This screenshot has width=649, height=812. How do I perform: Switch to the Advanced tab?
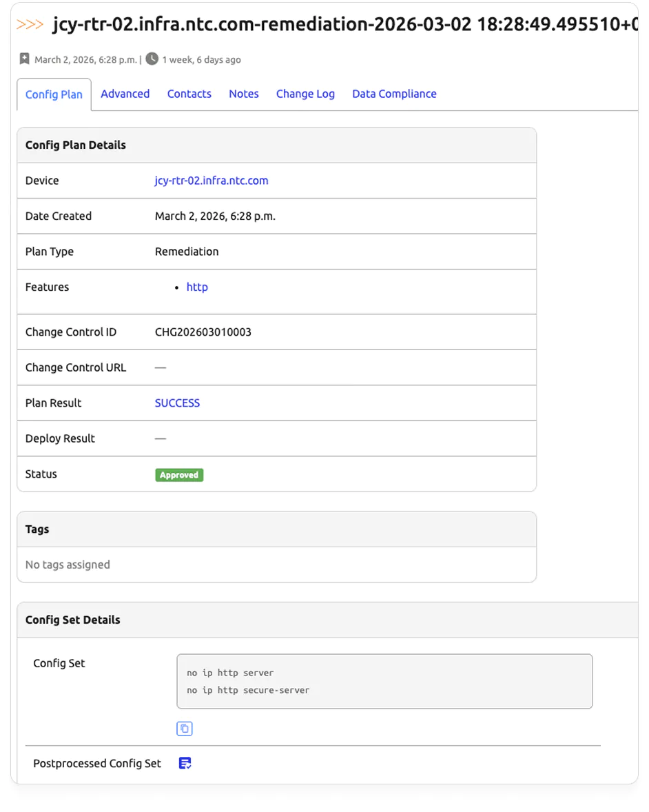tap(125, 94)
